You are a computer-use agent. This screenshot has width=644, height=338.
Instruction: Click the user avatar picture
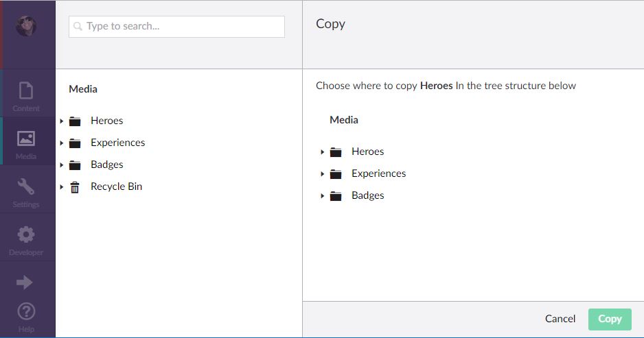click(26, 26)
